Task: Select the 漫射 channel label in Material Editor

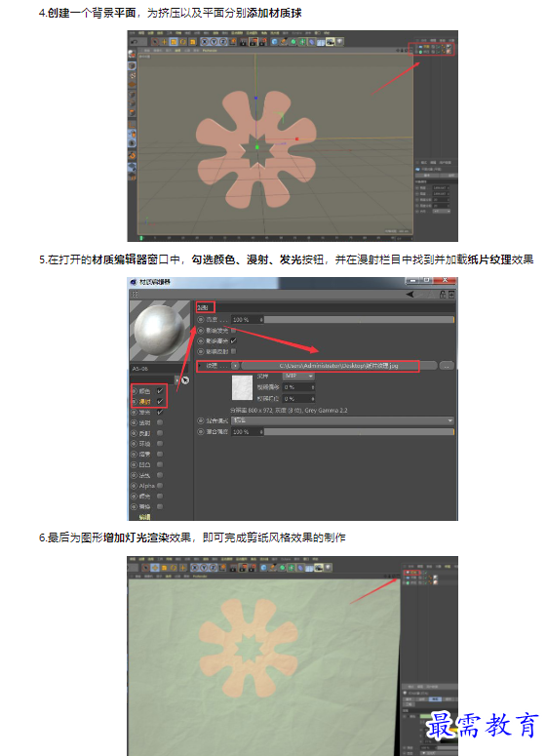Action: [x=144, y=402]
